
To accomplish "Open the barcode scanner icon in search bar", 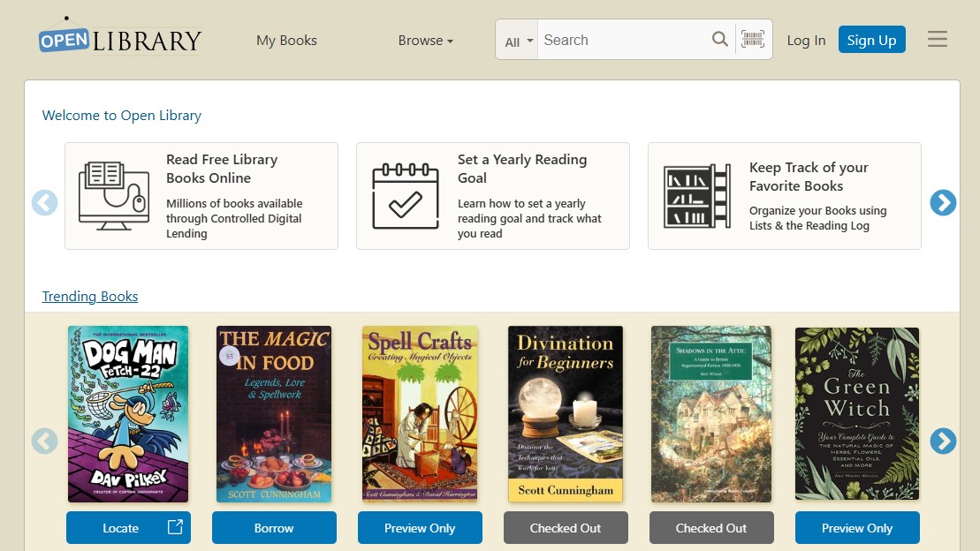I will pyautogui.click(x=753, y=39).
